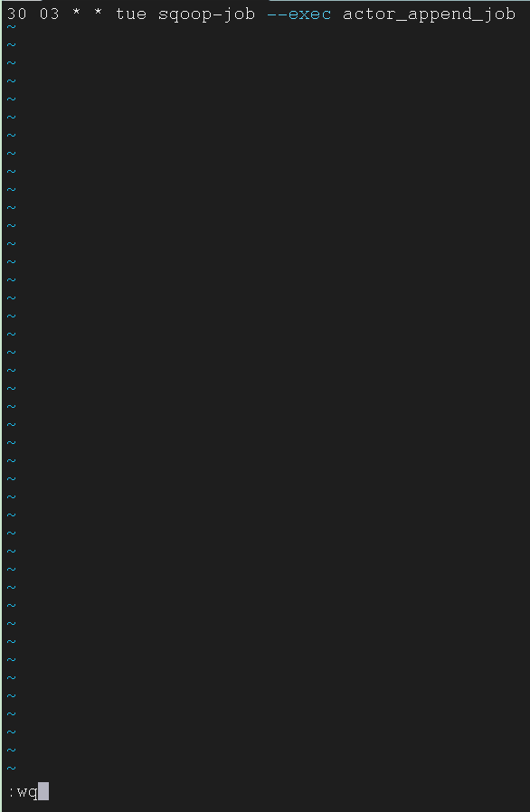Click the block cursor after ":wq"
The width and height of the screenshot is (530, 812).
tap(43, 791)
